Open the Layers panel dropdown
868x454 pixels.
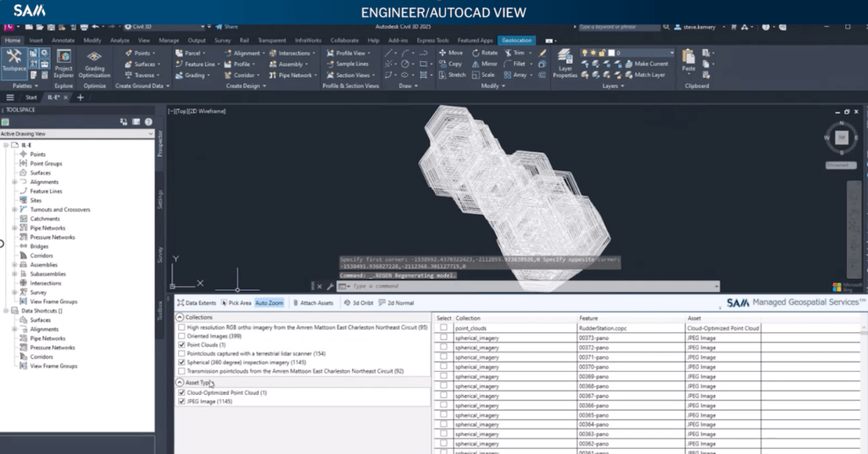coord(613,86)
